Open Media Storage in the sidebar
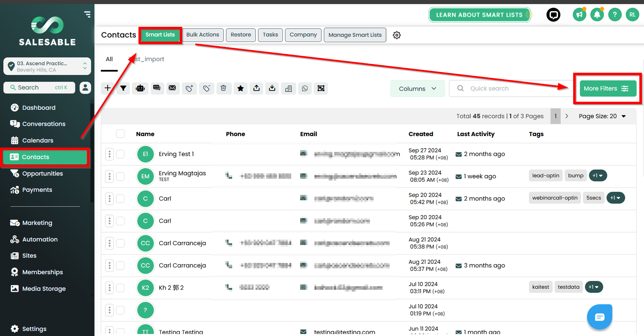644x336 pixels. (x=44, y=289)
